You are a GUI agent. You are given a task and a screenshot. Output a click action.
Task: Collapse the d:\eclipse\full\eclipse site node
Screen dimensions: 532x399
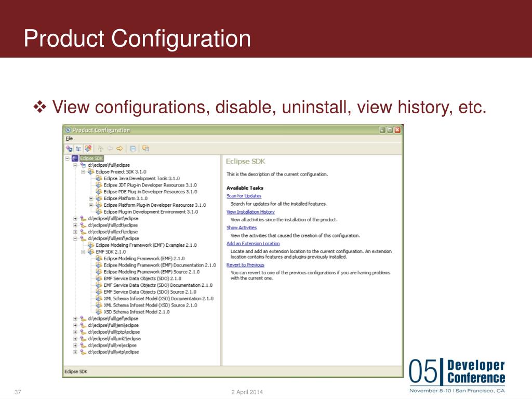(75, 165)
